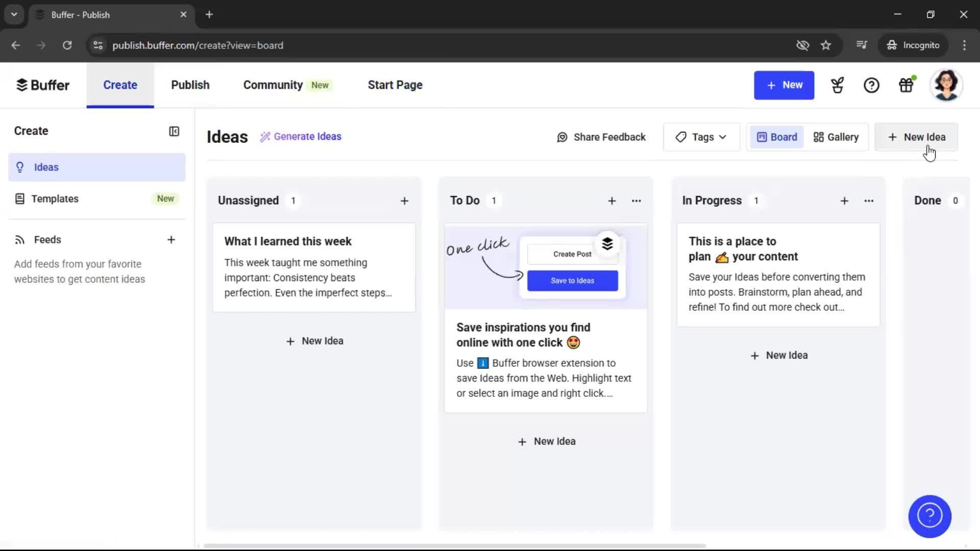The image size is (980, 551).
Task: Switch to Gallery view
Action: pos(836,137)
